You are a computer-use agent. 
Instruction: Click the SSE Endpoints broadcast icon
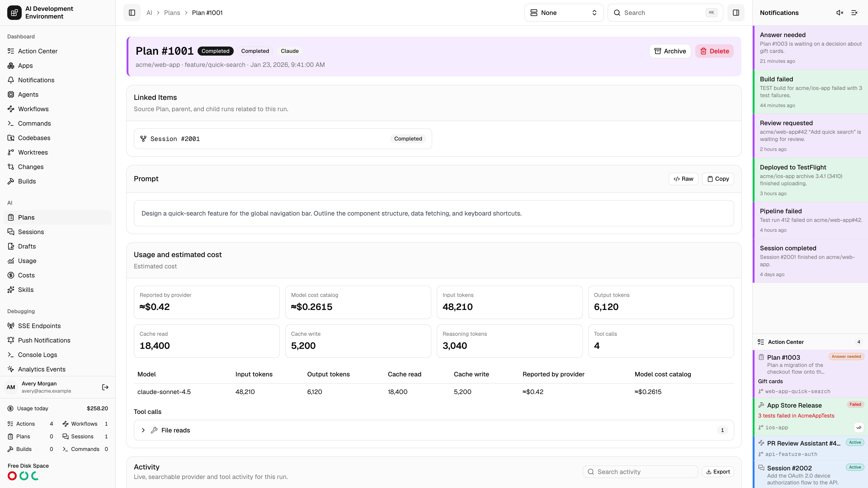pyautogui.click(x=11, y=326)
